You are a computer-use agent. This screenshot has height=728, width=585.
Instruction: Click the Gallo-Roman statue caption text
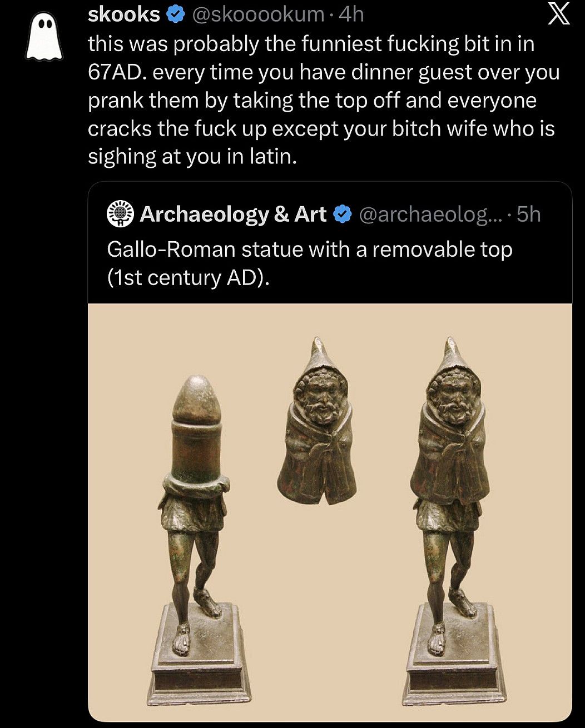309,261
